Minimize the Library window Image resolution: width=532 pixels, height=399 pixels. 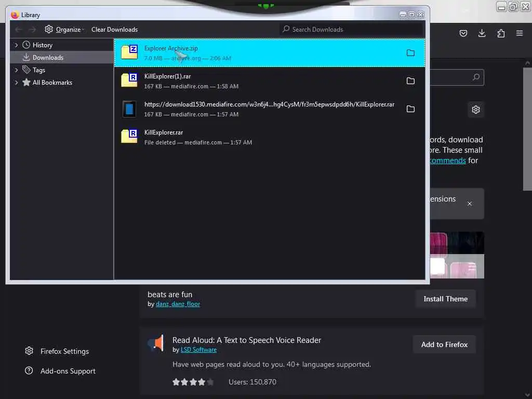[x=403, y=15]
